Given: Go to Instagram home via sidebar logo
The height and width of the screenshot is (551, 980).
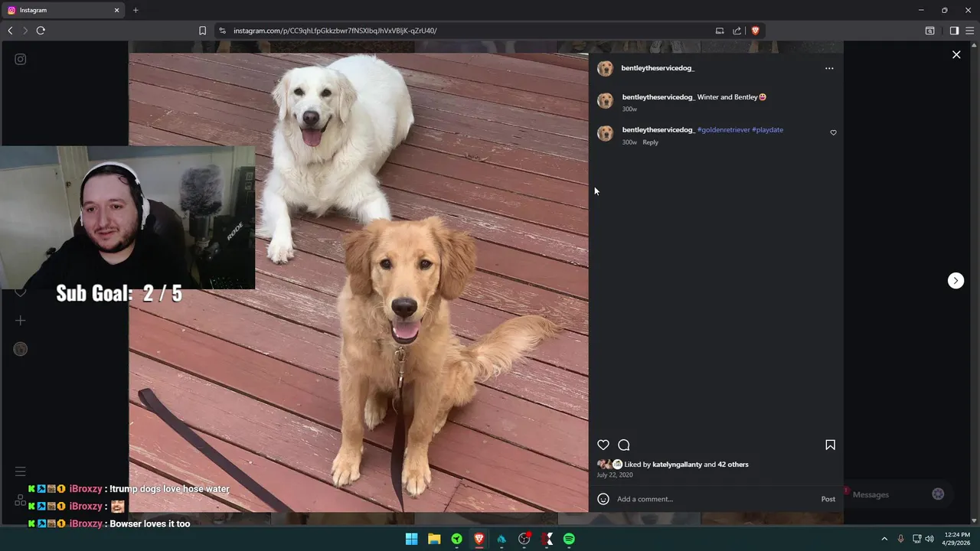Looking at the screenshot, I should point(21,59).
